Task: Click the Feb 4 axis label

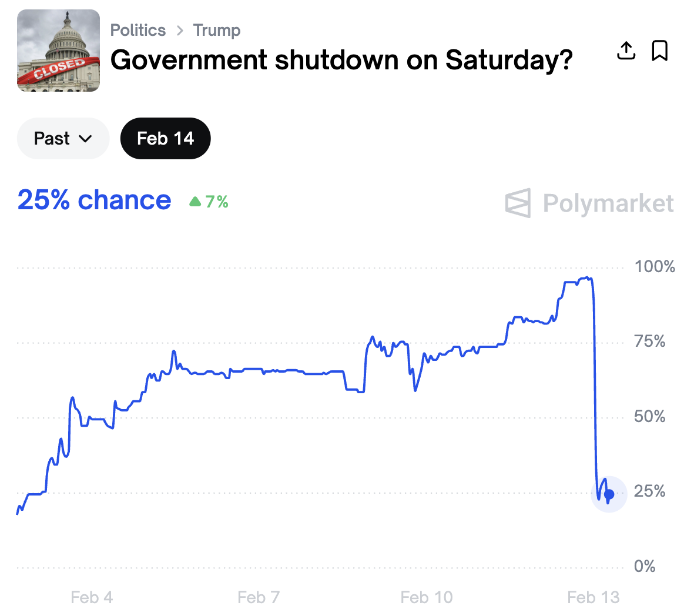Action: pyautogui.click(x=92, y=598)
